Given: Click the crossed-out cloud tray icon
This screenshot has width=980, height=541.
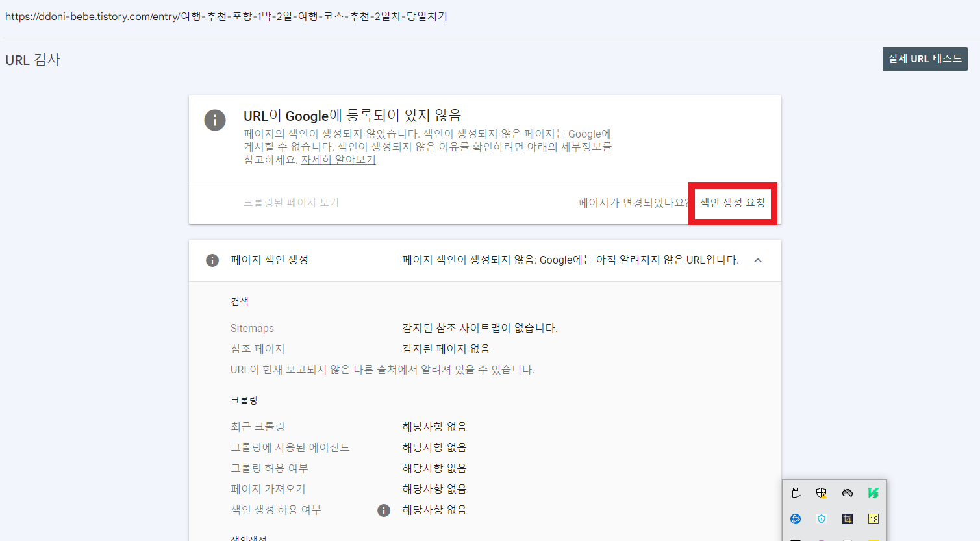Looking at the screenshot, I should tap(848, 493).
